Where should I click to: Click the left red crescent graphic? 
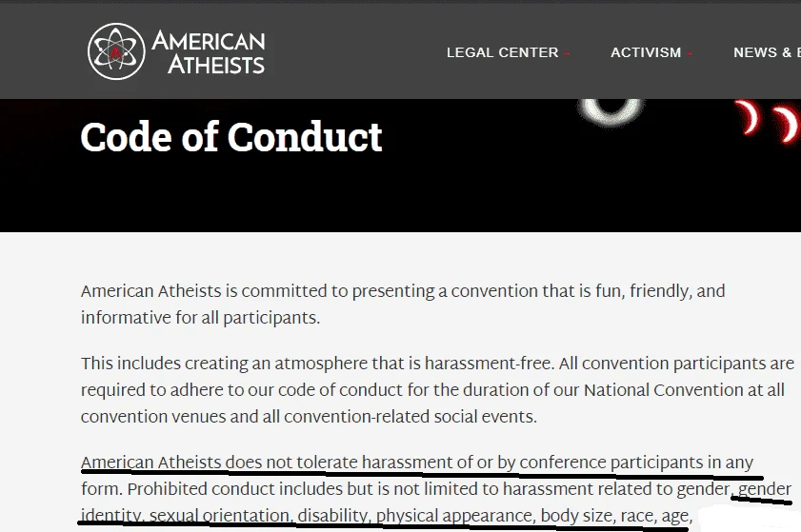(748, 117)
